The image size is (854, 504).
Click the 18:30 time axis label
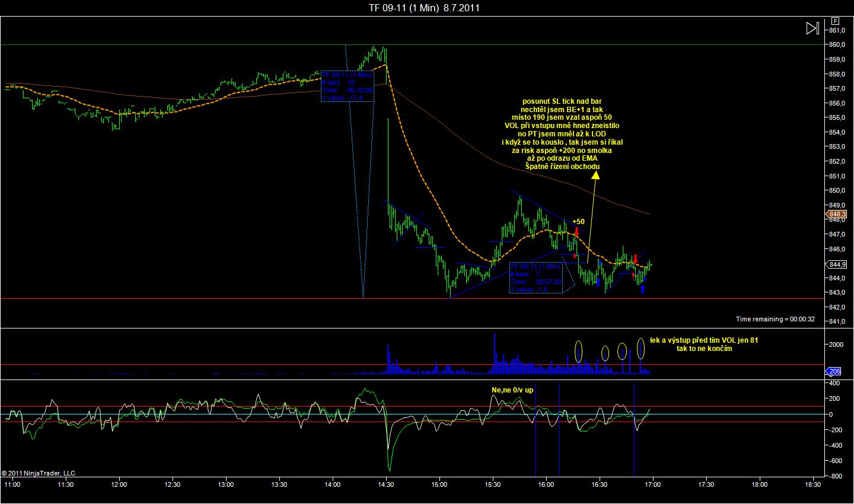click(x=813, y=484)
